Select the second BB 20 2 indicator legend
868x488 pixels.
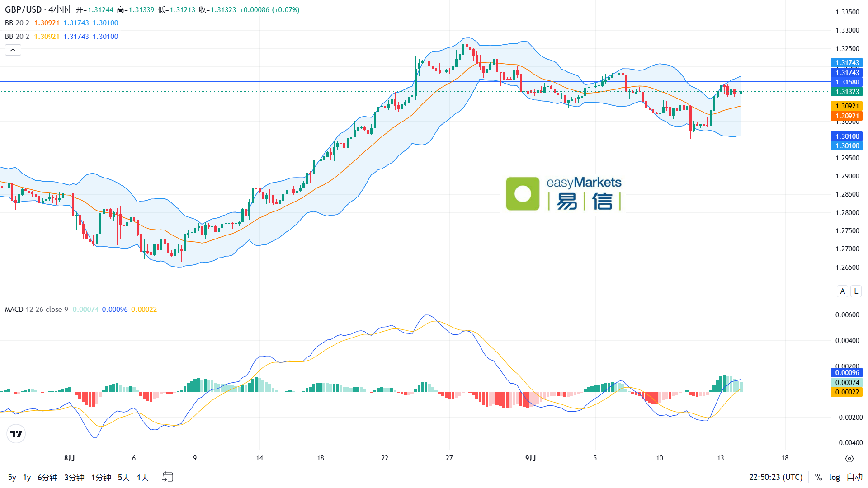61,37
